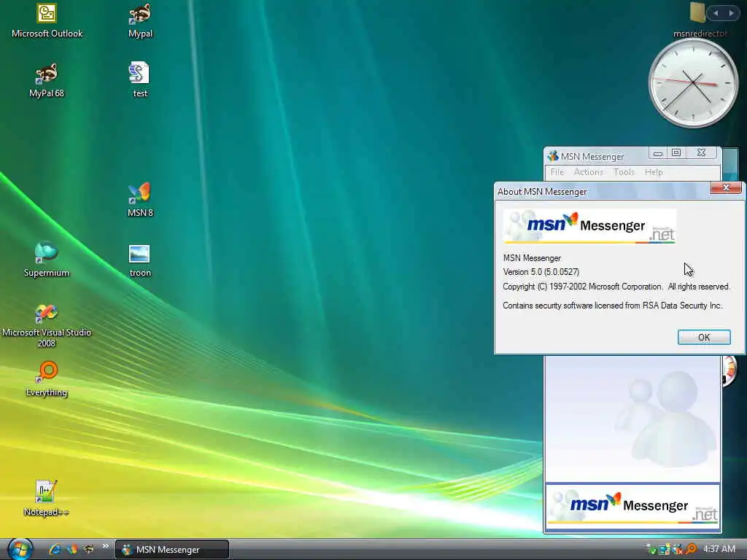Open Microsoft Visual Studio 2008 shortcut
This screenshot has height=560, width=747.
tap(46, 325)
